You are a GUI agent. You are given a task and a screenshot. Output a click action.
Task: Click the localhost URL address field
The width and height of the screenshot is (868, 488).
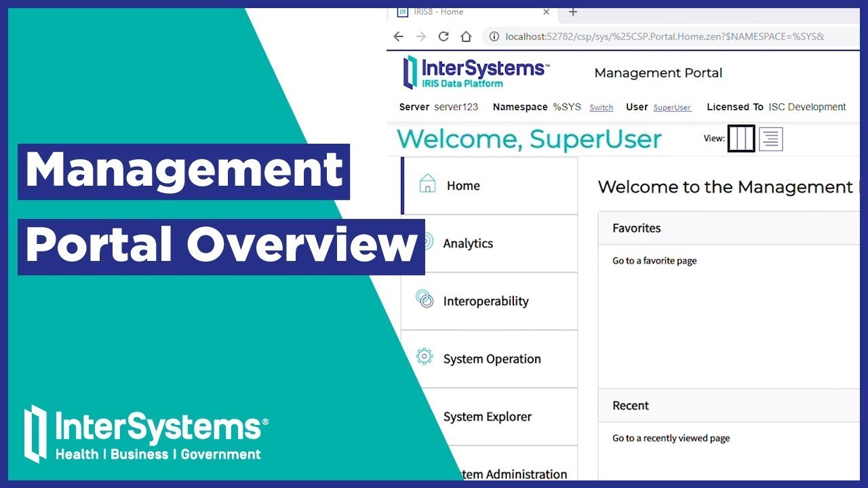point(665,37)
